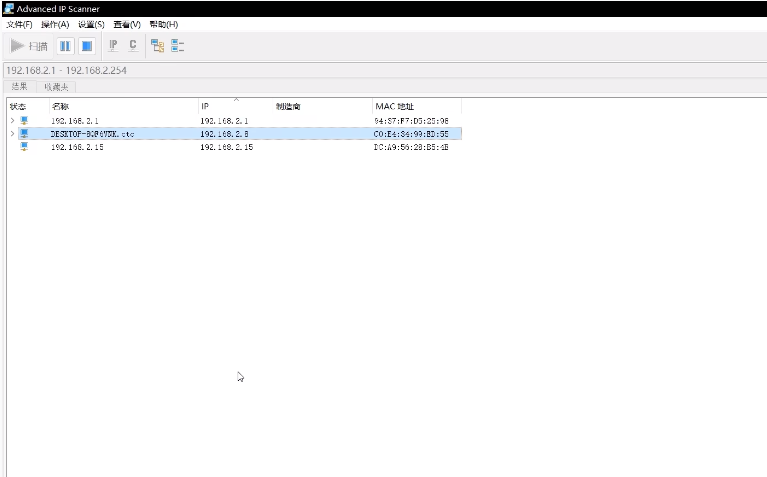Click the C class subnet toolbar icon
Image resolution: width=767 pixels, height=477 pixels.
click(x=132, y=45)
